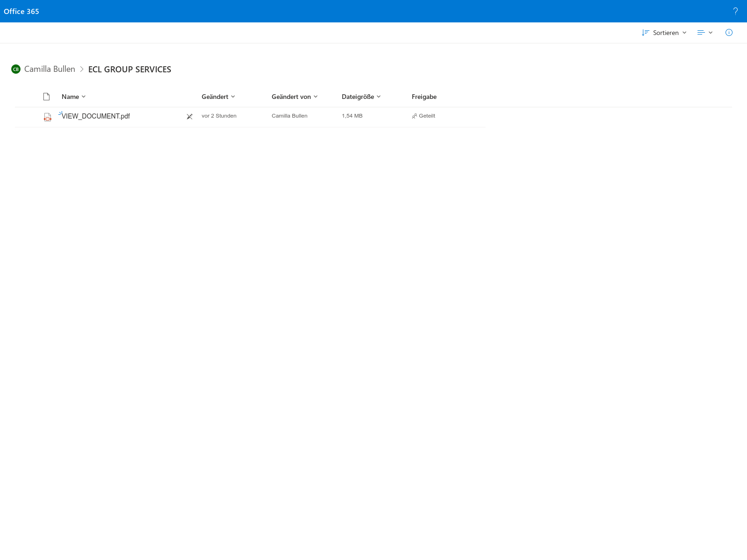Image resolution: width=747 pixels, height=560 pixels.
Task: Open the help question mark icon
Action: 735,11
